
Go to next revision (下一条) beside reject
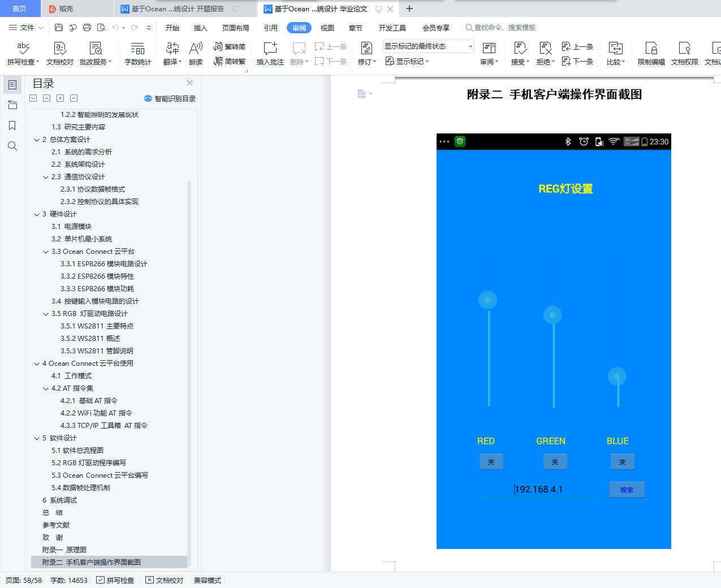(x=578, y=62)
